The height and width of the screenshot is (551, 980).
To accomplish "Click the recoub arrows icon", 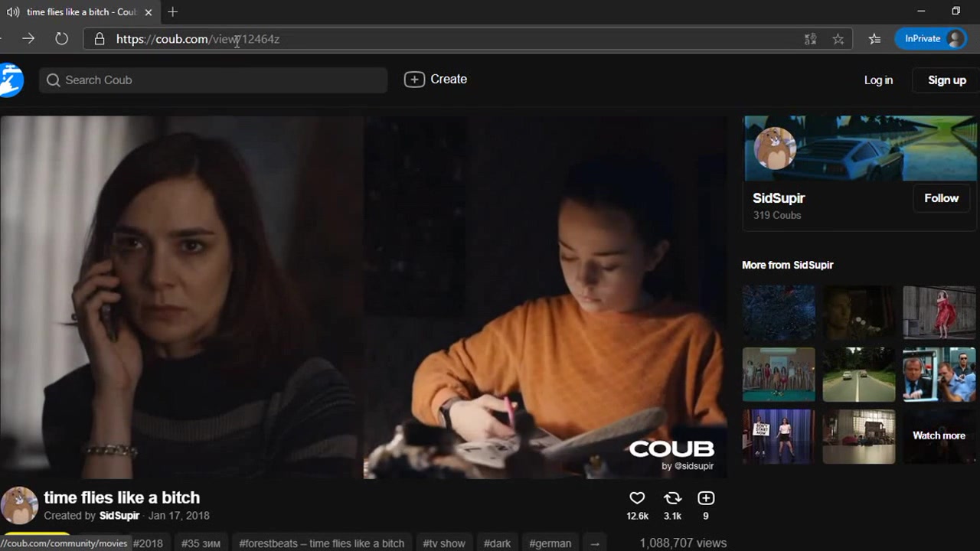I will (x=672, y=498).
